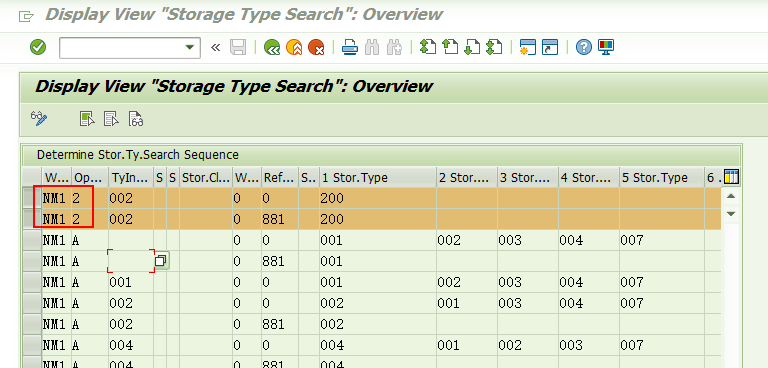
Task: Click the green Enter checkmark icon
Action: click(38, 48)
